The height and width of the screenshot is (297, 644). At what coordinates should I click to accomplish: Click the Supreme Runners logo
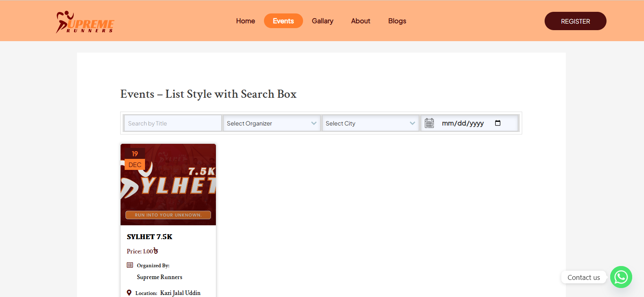85,22
